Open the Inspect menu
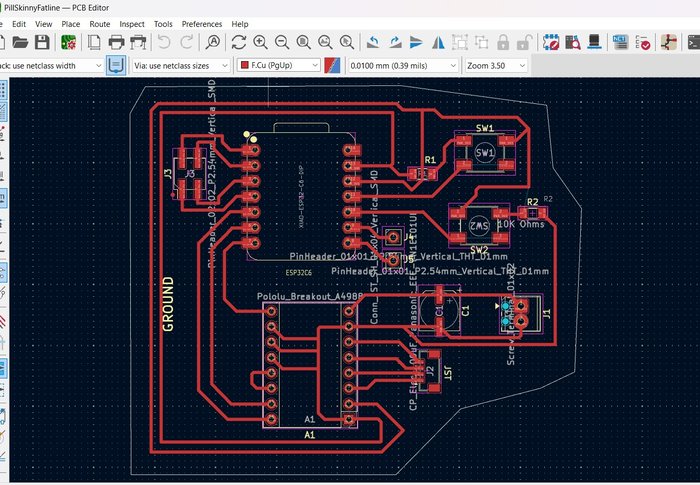This screenshot has height=485, width=700. 132,24
